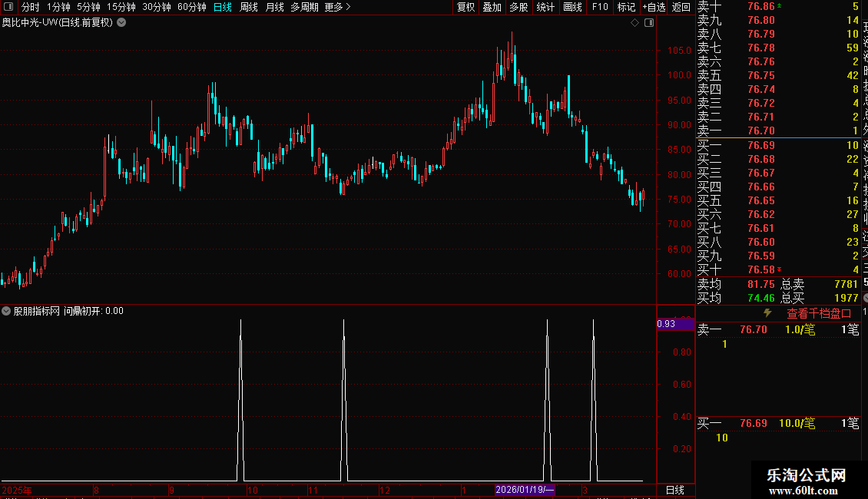This screenshot has height=499, width=868.
Task: Select the 买一 76.69 bid price
Action: click(761, 146)
